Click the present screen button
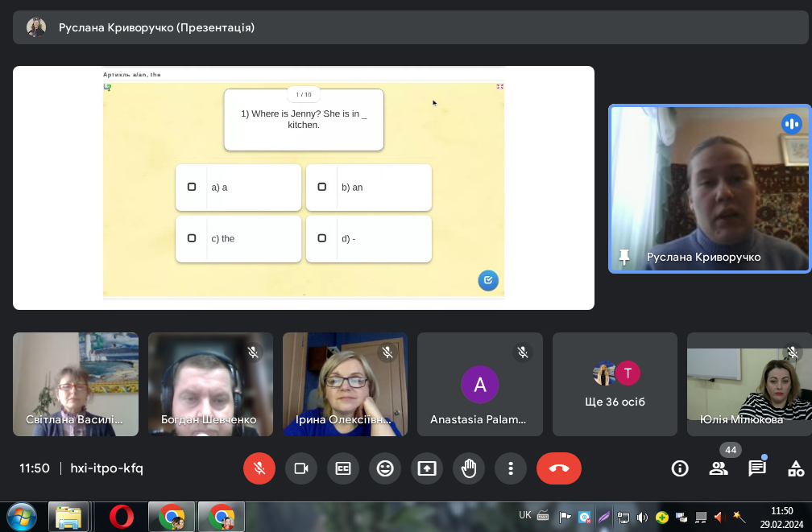This screenshot has width=812, height=532. pyautogui.click(x=427, y=468)
